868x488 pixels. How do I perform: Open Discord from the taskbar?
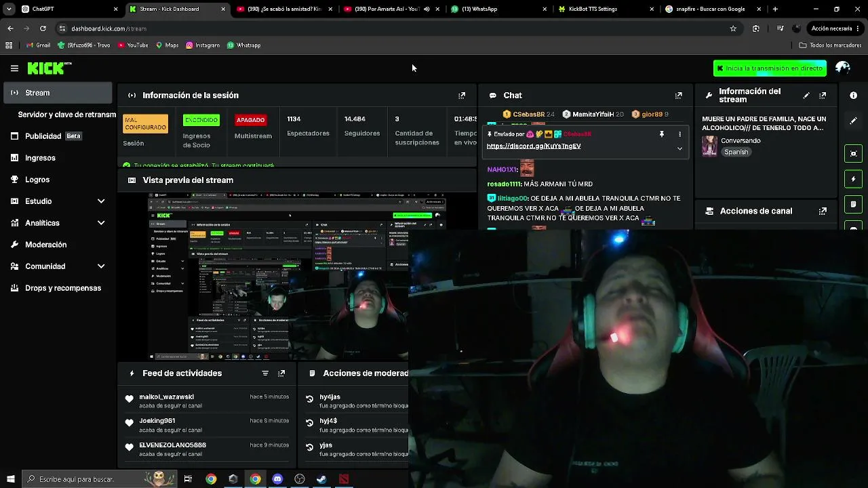[277, 479]
